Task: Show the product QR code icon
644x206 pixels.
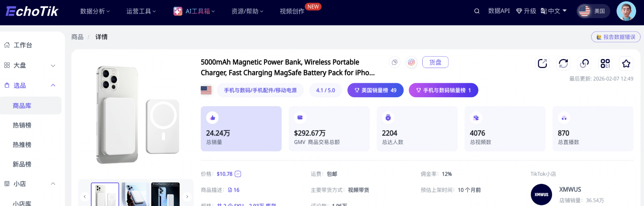Action: [605, 64]
